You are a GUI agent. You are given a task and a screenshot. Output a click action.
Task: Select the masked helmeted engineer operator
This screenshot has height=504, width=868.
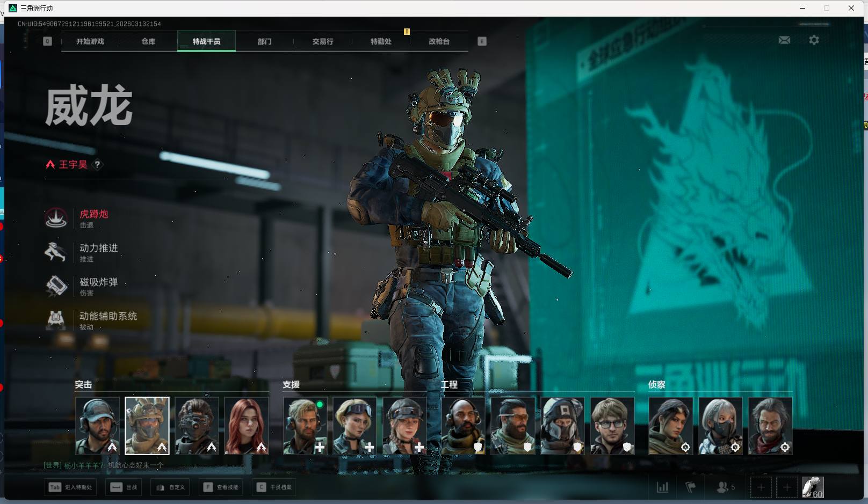pyautogui.click(x=562, y=426)
